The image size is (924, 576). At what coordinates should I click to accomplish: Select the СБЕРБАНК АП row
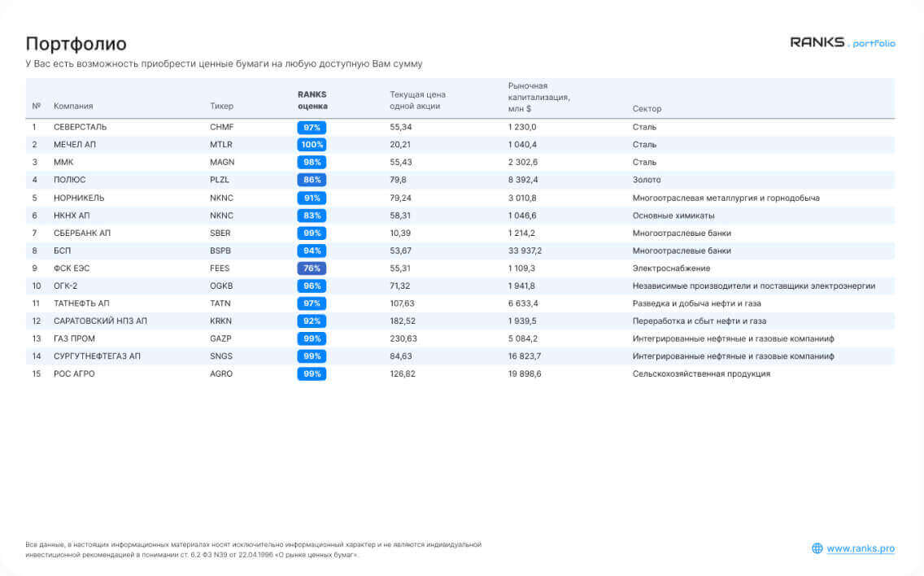pyautogui.click(x=460, y=233)
